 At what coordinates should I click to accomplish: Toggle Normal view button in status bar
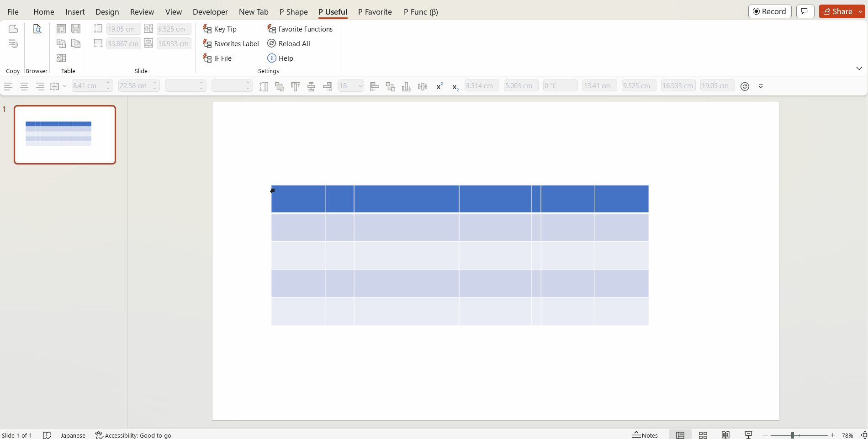pos(680,435)
